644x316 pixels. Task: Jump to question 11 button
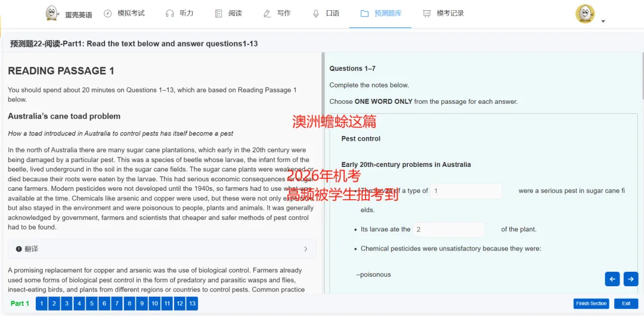pyautogui.click(x=166, y=303)
